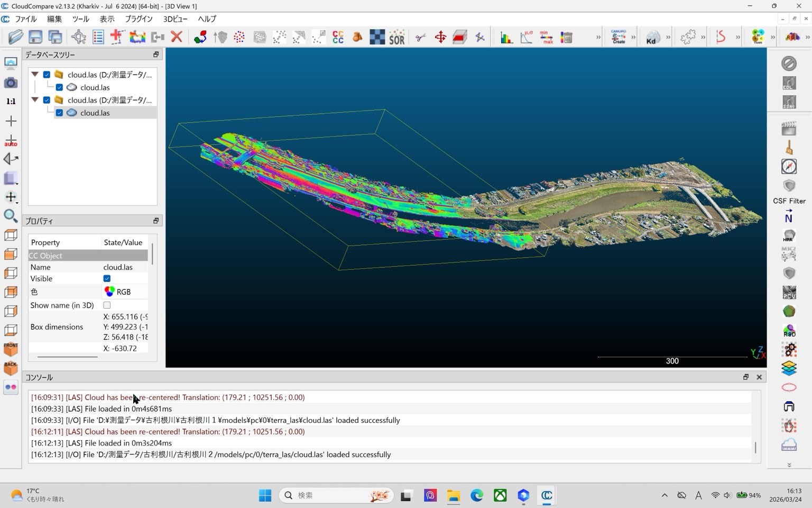Collapse the first cloud.las tree group
This screenshot has height=508, width=812.
(35, 75)
